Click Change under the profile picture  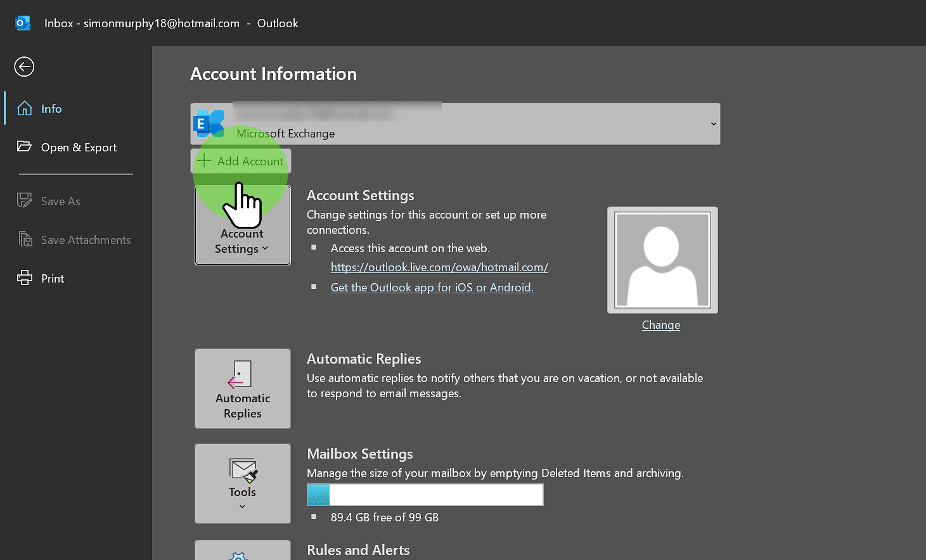click(x=660, y=324)
